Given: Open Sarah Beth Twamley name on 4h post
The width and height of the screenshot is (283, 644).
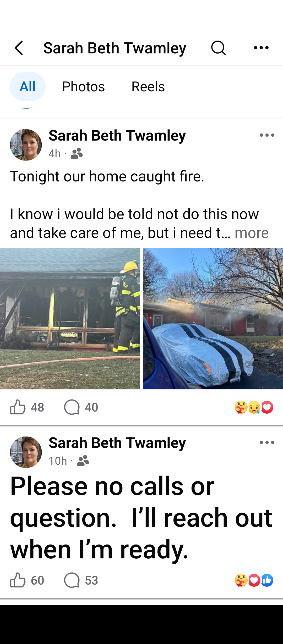Looking at the screenshot, I should click(117, 135).
